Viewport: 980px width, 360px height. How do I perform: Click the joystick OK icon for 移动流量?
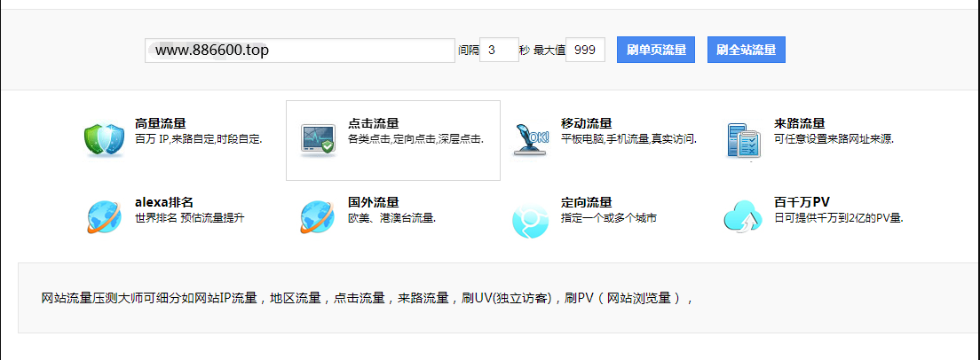click(x=530, y=138)
